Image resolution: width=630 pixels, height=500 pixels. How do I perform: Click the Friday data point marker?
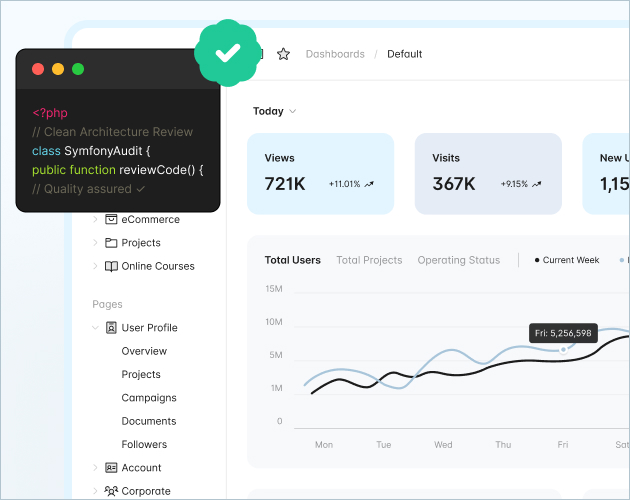(x=563, y=350)
